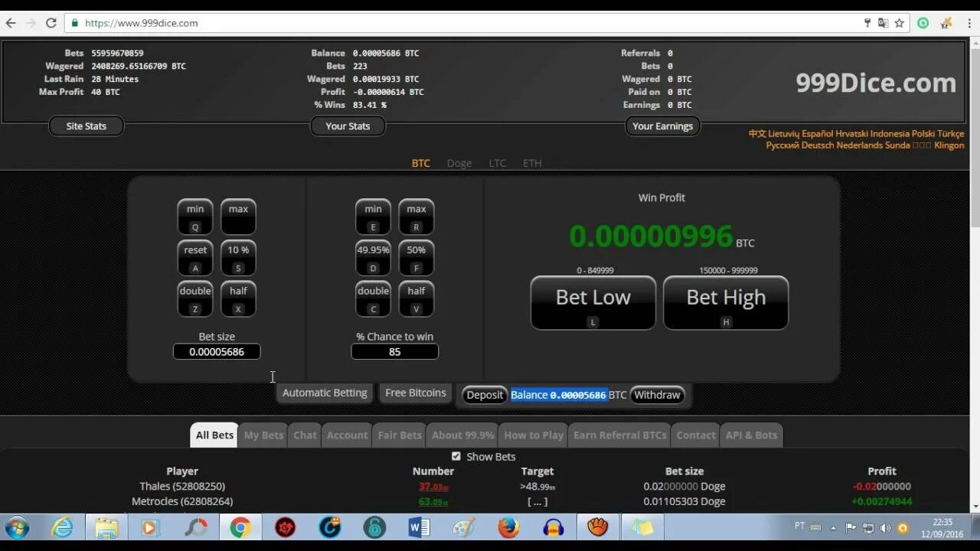Click the Deposit button
980x551 pixels.
click(485, 395)
